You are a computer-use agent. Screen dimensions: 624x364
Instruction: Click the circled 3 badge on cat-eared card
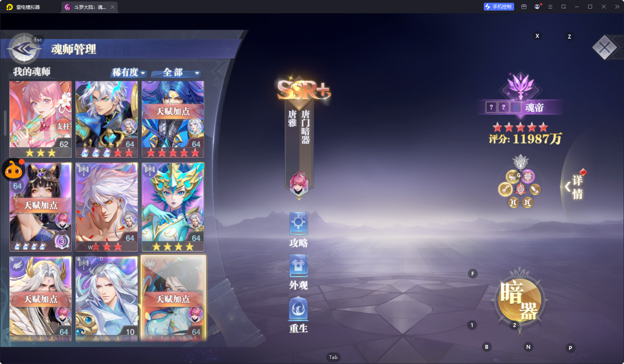pyautogui.click(x=62, y=242)
